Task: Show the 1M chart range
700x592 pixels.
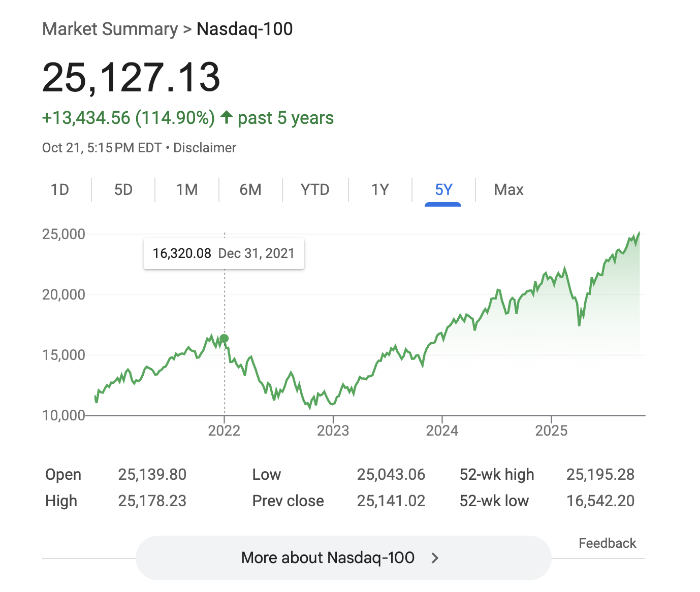Action: pos(187,190)
